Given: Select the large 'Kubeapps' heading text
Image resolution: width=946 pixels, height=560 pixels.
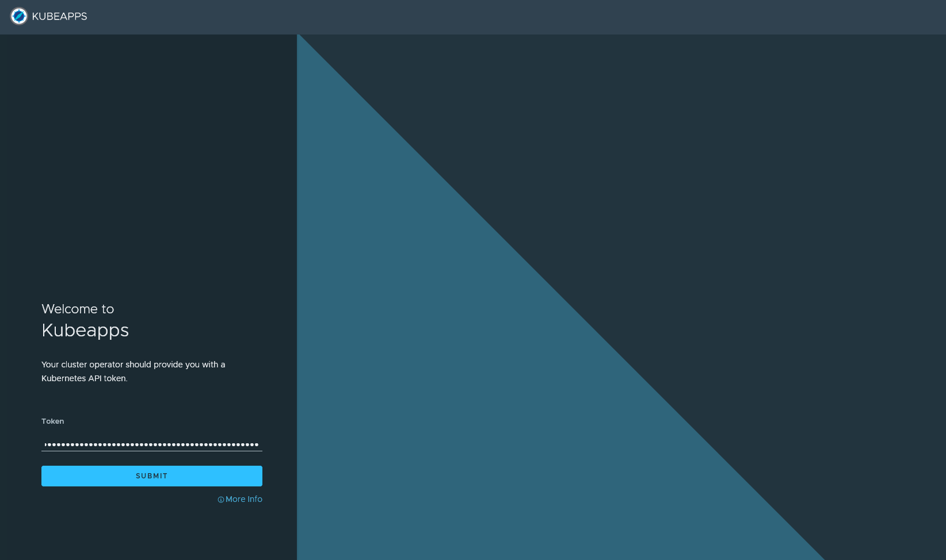Looking at the screenshot, I should click(x=85, y=331).
